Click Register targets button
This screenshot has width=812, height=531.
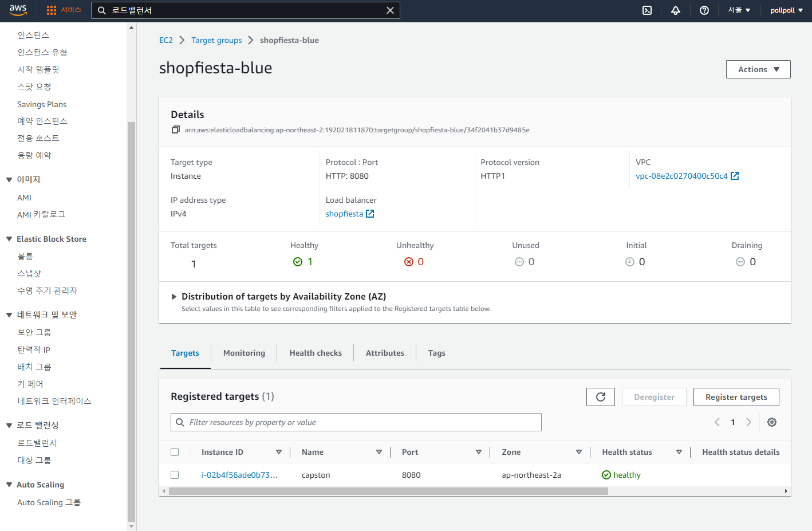[736, 397]
